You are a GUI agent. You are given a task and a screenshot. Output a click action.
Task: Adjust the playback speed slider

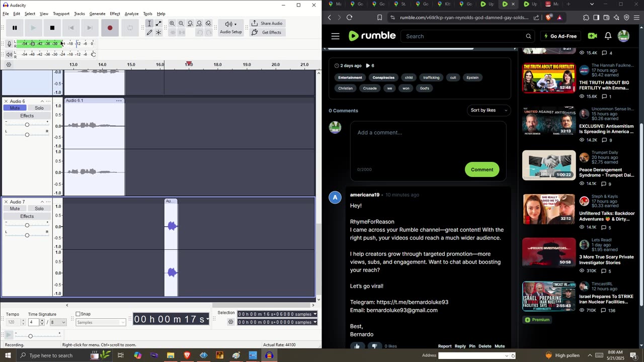(38, 335)
